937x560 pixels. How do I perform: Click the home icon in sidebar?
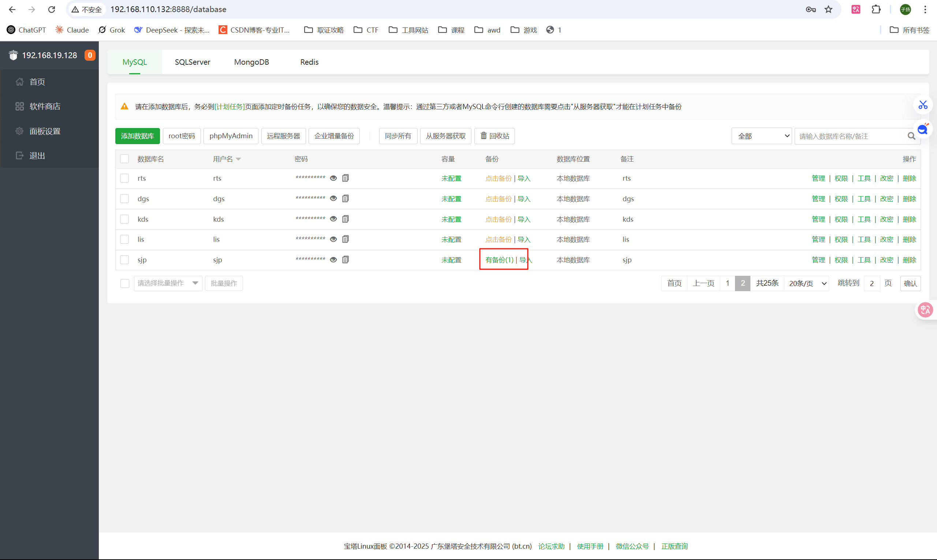(20, 82)
